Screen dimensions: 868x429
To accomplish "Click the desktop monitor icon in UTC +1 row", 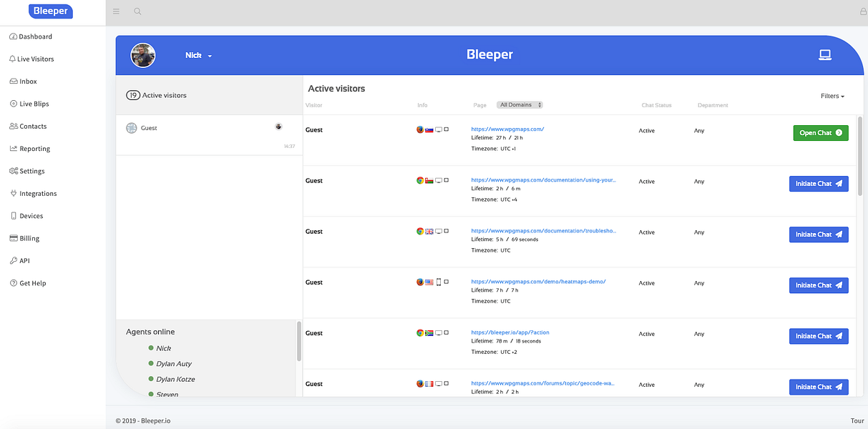I will tap(439, 130).
